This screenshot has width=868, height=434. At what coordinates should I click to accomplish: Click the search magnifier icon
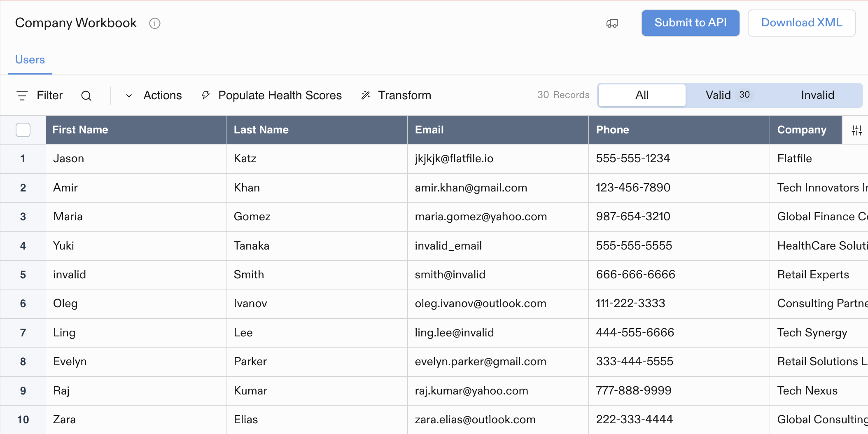[x=86, y=96]
